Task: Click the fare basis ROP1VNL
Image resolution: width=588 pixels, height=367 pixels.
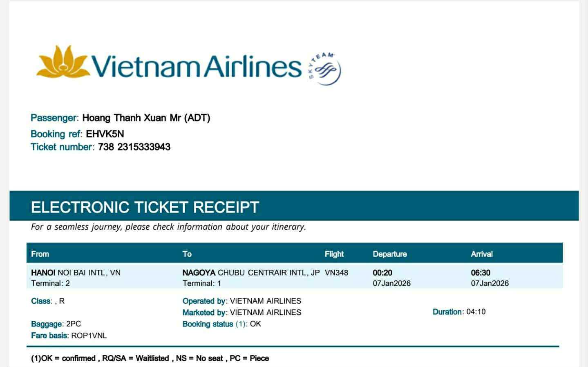Action: (89, 336)
